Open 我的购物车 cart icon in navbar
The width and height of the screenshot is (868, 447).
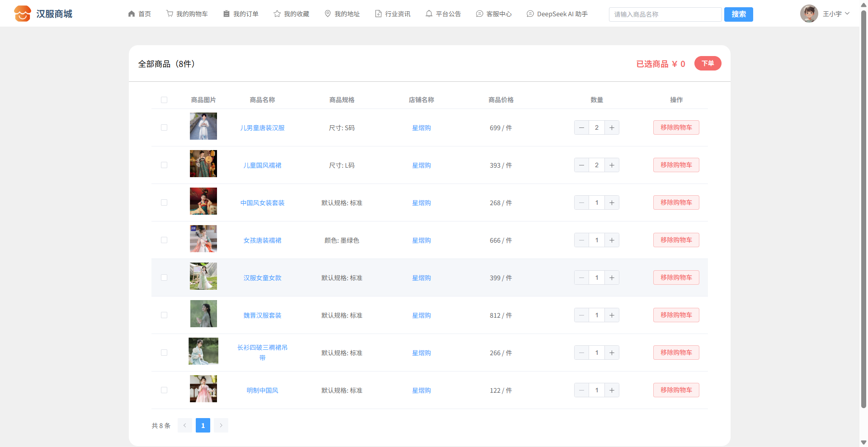[x=170, y=14]
